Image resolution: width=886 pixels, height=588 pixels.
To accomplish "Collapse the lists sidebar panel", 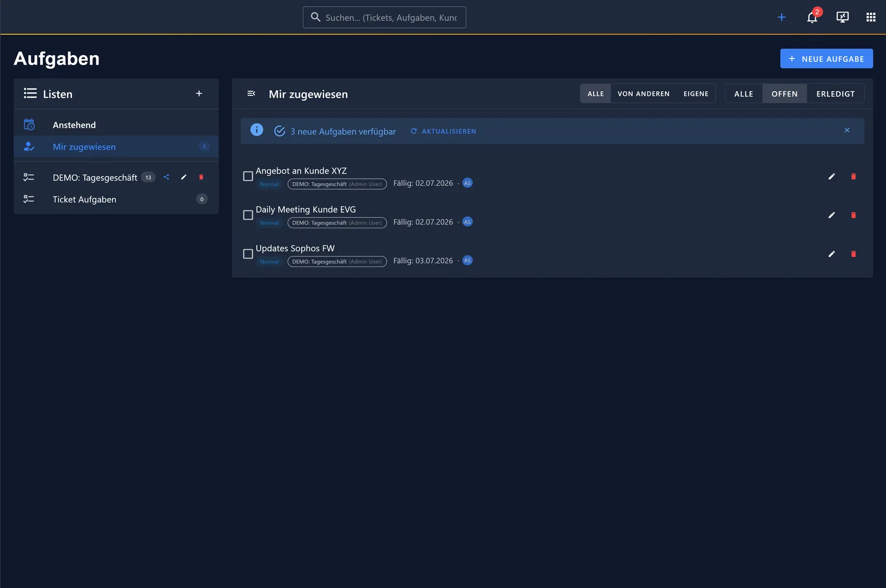I will click(251, 94).
